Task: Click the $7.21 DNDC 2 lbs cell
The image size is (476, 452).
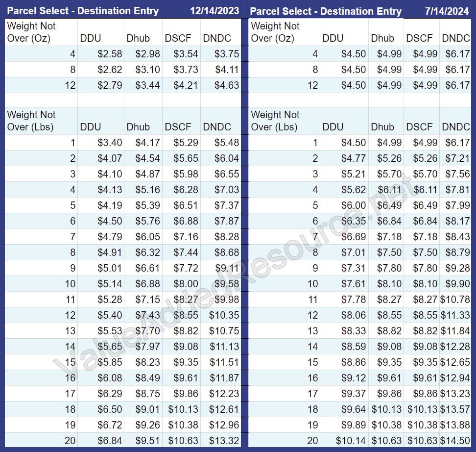Action: point(457,158)
